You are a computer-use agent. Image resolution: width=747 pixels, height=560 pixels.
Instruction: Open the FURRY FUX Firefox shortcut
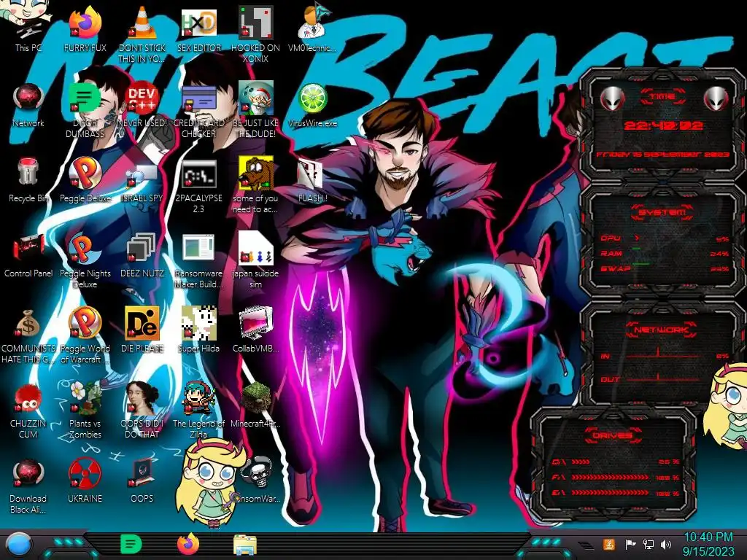(x=85, y=28)
